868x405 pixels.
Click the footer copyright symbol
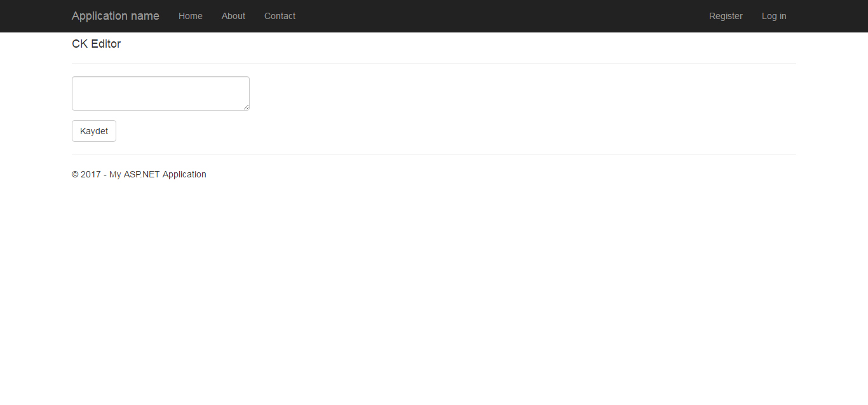click(75, 174)
